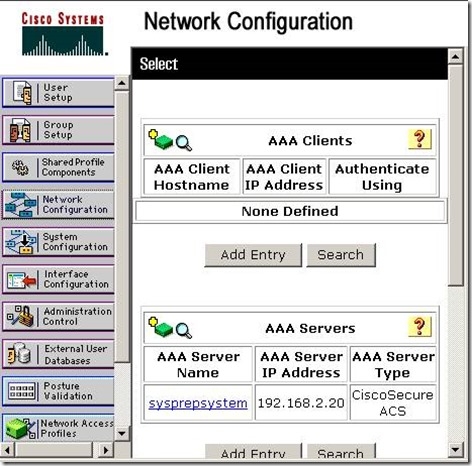Add Entry under AAA Servers

(x=253, y=451)
